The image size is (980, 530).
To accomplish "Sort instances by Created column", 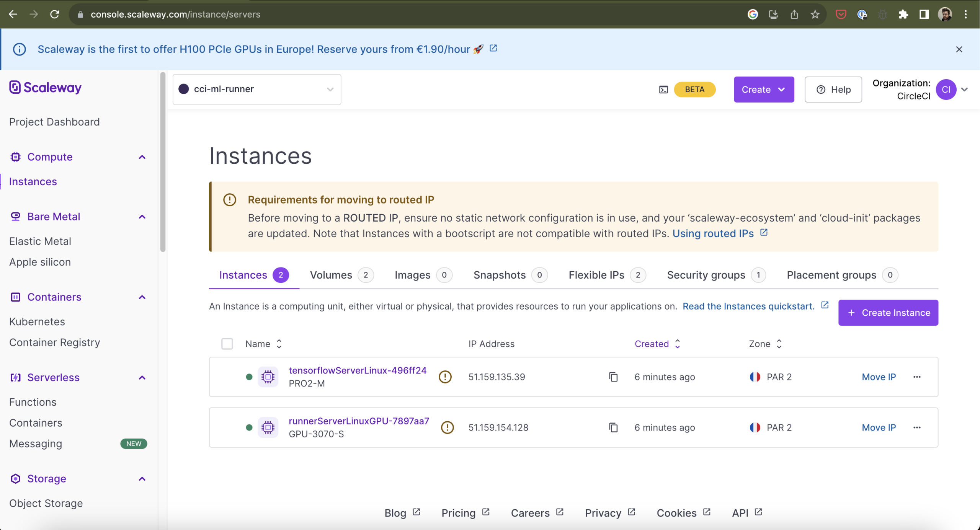I will point(657,344).
